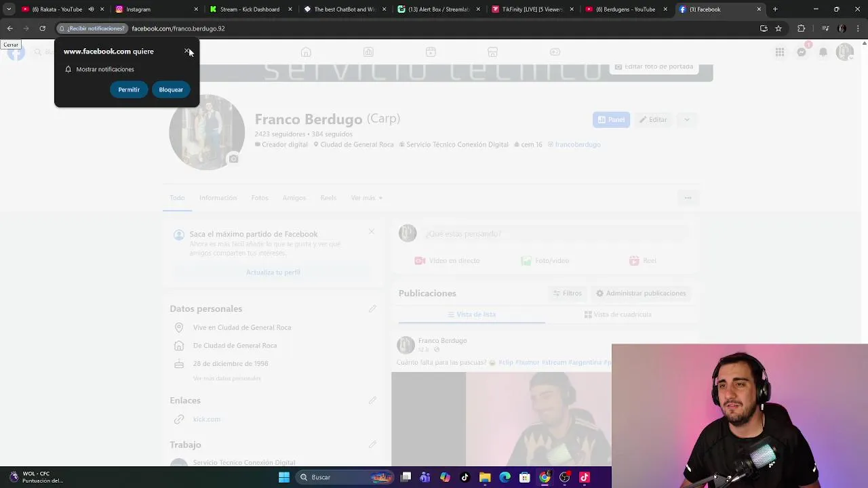Click Administrar publicaciones
Image resolution: width=868 pixels, height=488 pixels.
[x=641, y=293]
